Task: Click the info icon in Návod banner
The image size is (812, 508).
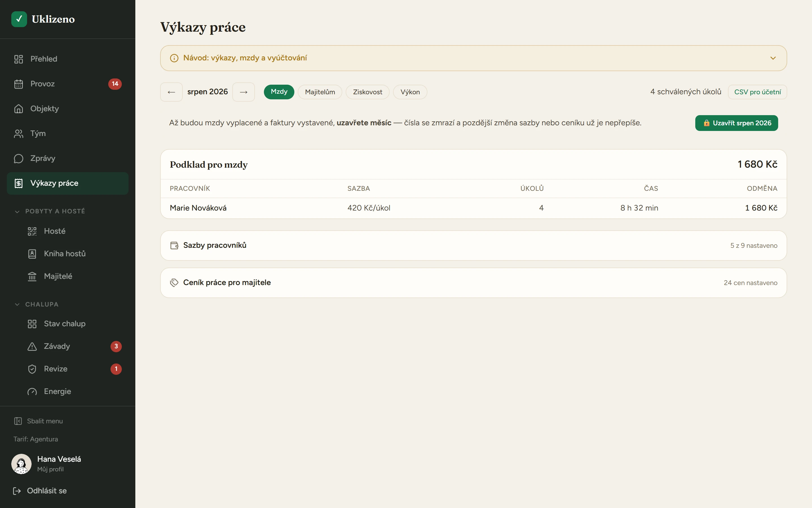Action: (174, 58)
